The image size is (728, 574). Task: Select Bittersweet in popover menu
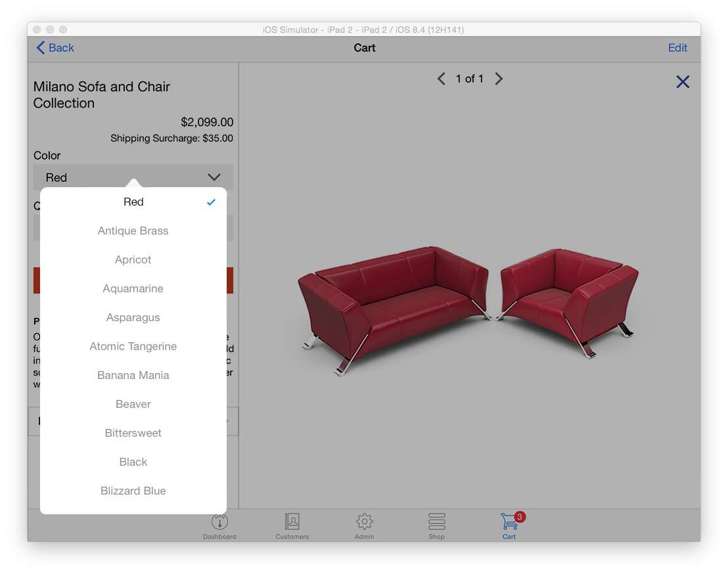click(133, 433)
